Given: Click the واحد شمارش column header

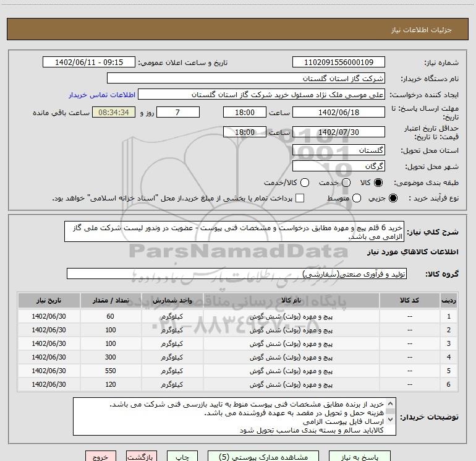Looking at the screenshot, I should point(172,300).
